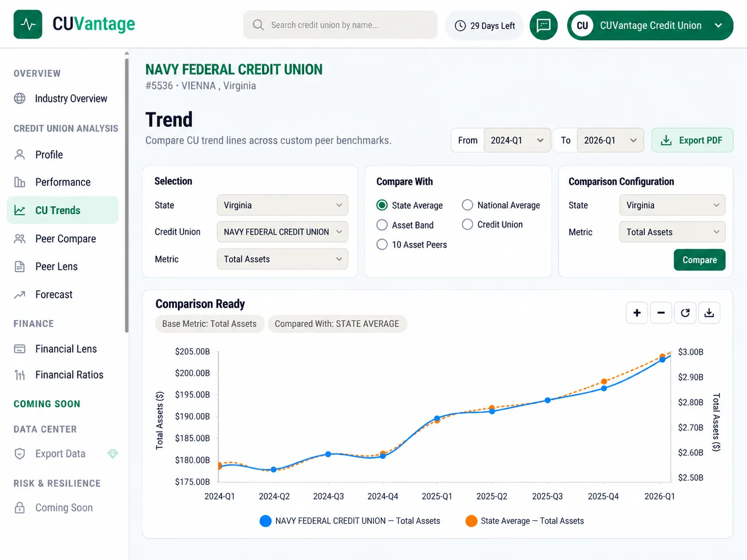
Task: Click the 2025-Q3 blue data point
Action: [x=547, y=400]
